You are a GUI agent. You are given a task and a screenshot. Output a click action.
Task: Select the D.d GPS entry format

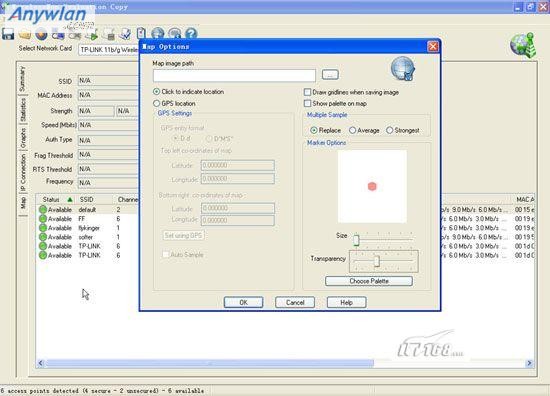click(175, 139)
